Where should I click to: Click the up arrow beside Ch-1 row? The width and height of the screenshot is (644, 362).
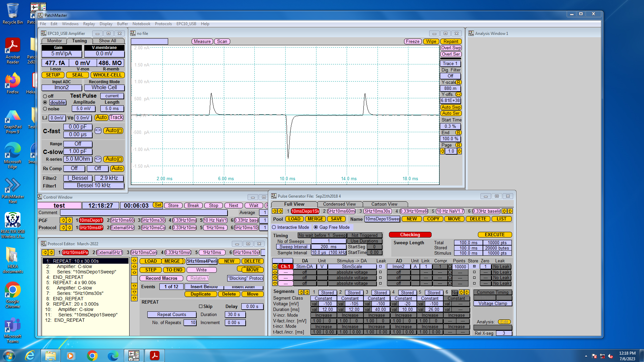click(x=275, y=267)
